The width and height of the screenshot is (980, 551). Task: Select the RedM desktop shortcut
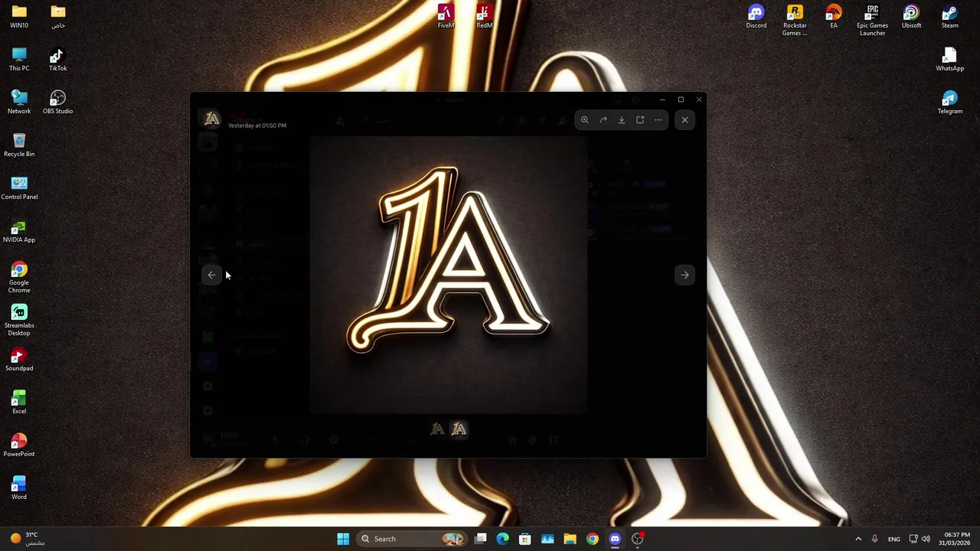484,16
